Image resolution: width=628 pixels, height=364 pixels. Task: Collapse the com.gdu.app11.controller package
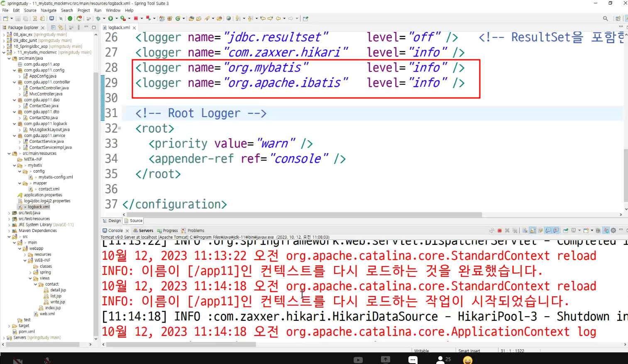15,82
